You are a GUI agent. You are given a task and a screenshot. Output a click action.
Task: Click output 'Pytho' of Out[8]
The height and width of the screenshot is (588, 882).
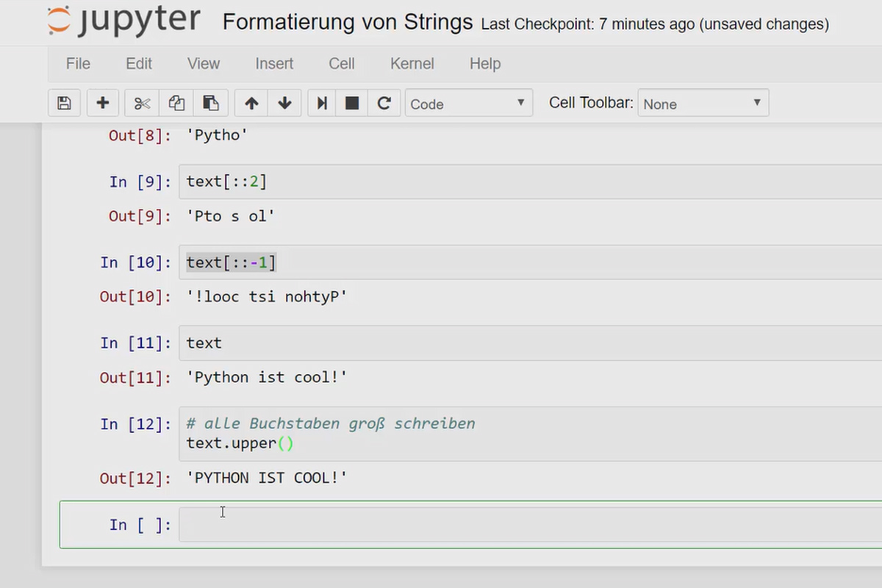tap(218, 135)
